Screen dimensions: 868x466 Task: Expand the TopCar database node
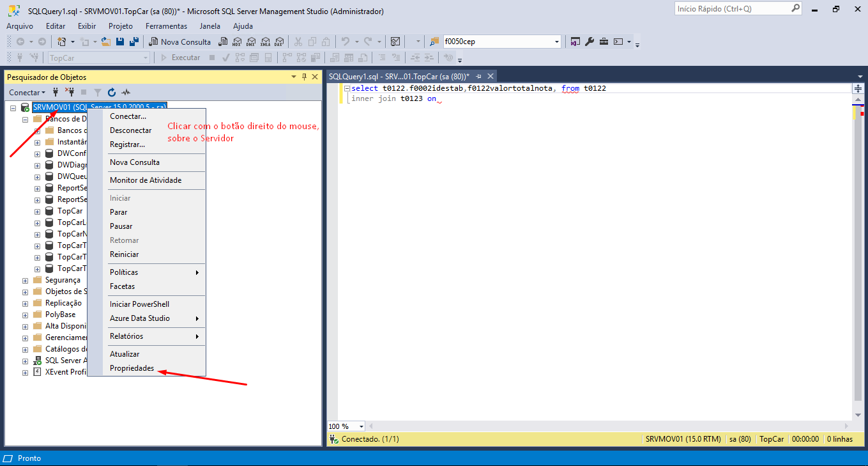click(37, 211)
